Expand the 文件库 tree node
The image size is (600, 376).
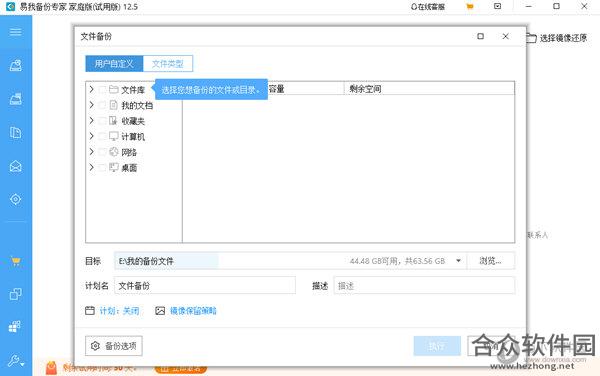[91, 90]
